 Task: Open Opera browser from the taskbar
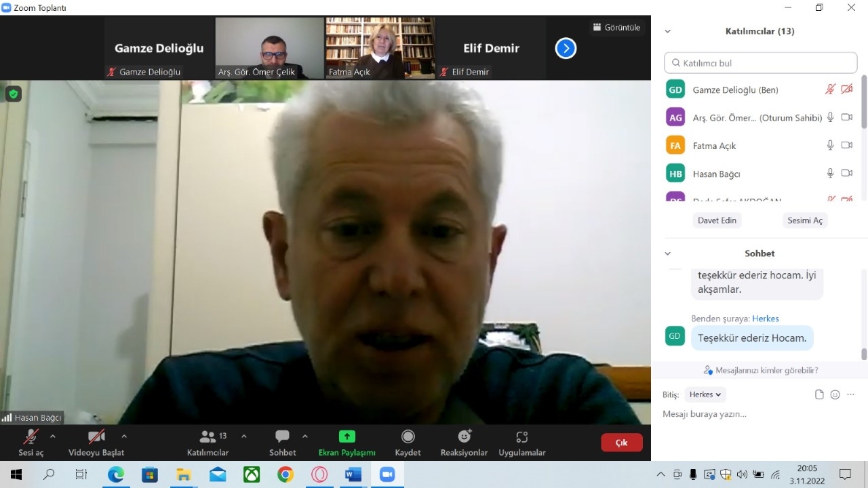(319, 474)
